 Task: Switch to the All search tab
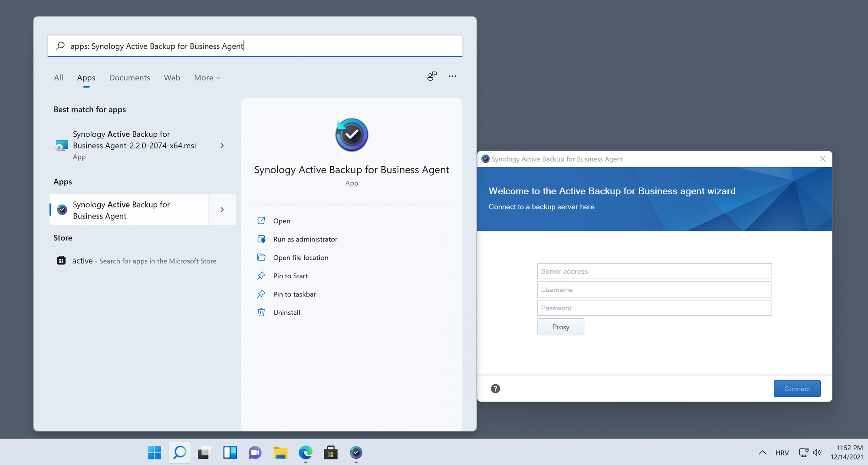tap(59, 78)
